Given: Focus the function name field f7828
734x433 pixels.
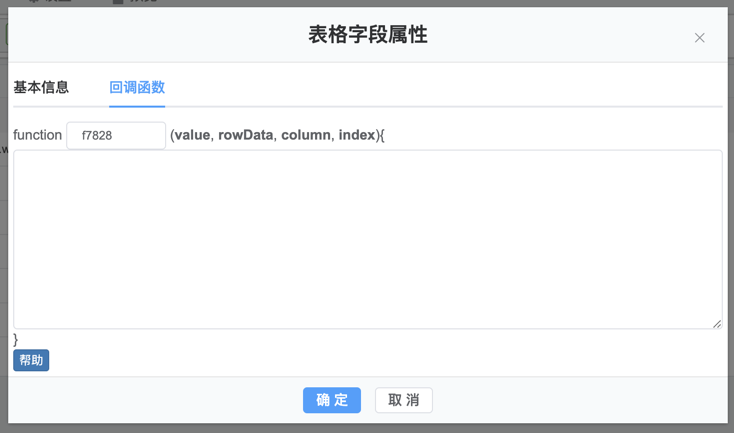Looking at the screenshot, I should click(116, 135).
